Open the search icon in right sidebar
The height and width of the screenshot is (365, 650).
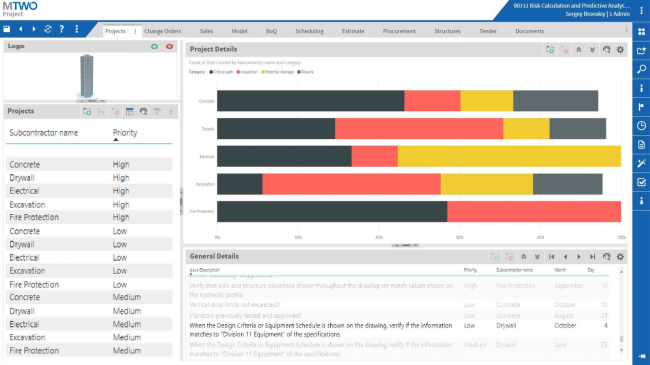641,69
